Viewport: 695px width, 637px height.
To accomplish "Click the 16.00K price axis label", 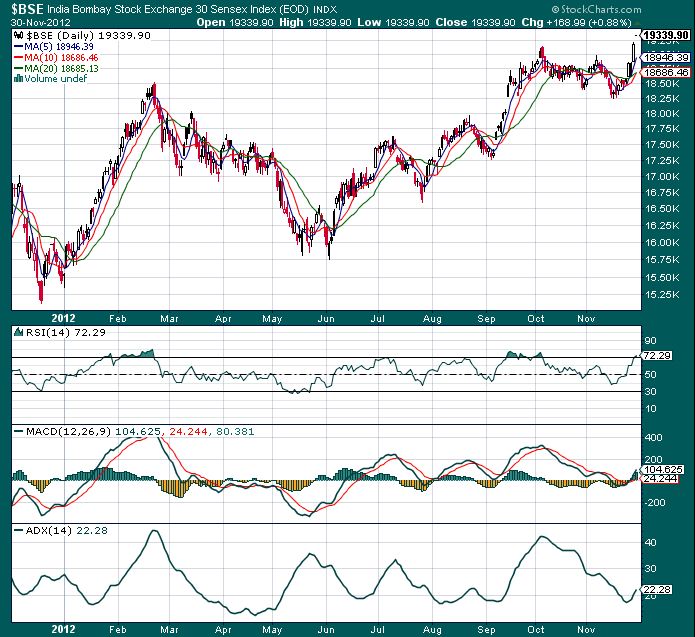I will click(x=663, y=242).
